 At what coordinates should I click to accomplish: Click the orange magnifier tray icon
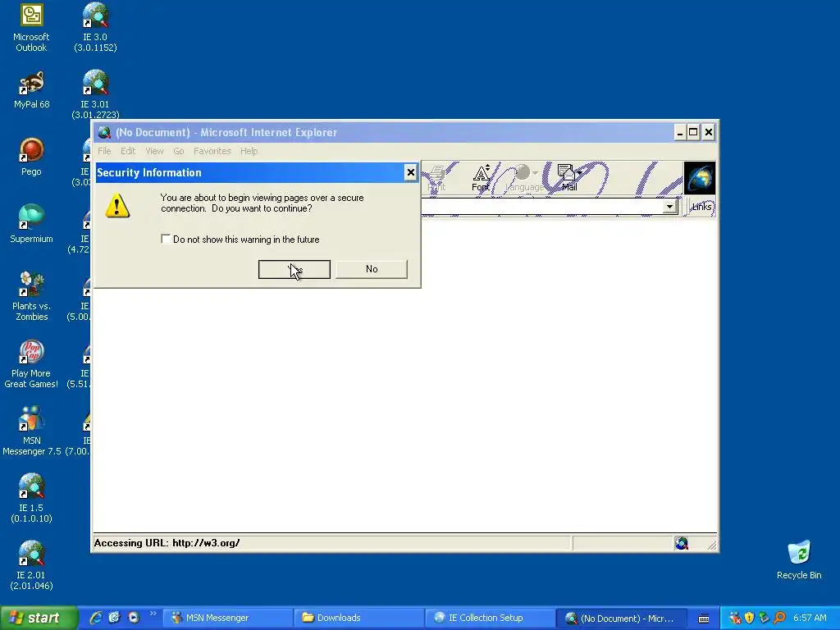tap(779, 619)
